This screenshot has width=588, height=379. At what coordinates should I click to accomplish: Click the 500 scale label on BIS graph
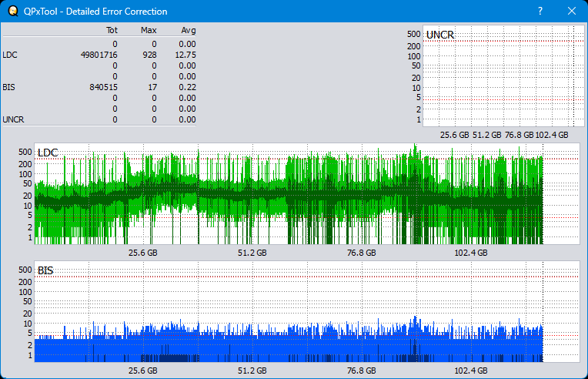(x=25, y=270)
